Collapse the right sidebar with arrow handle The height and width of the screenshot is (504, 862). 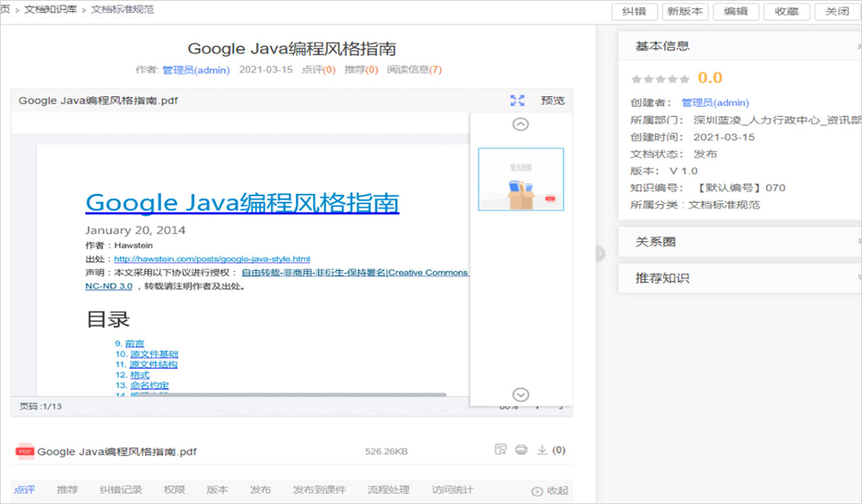pos(599,253)
